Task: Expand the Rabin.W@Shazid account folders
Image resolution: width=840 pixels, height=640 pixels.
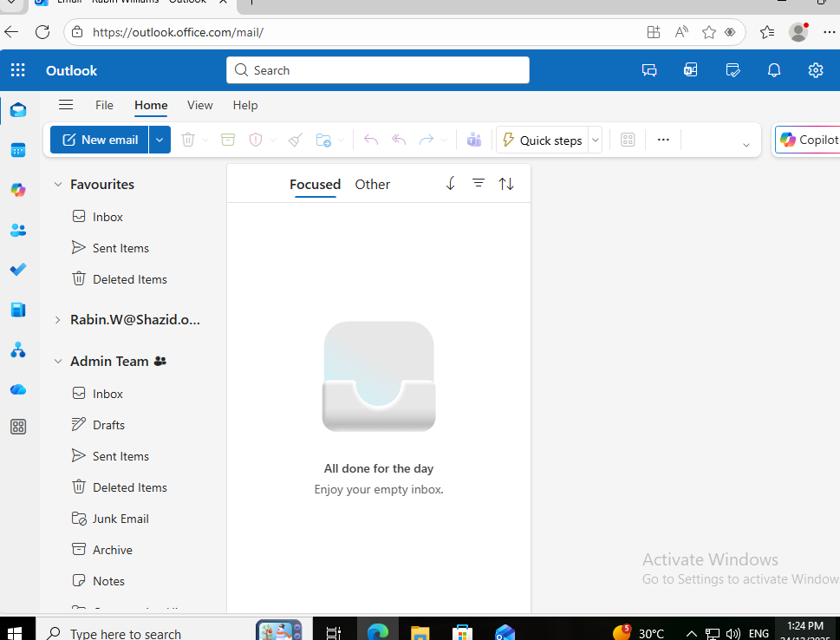Action: pyautogui.click(x=58, y=320)
